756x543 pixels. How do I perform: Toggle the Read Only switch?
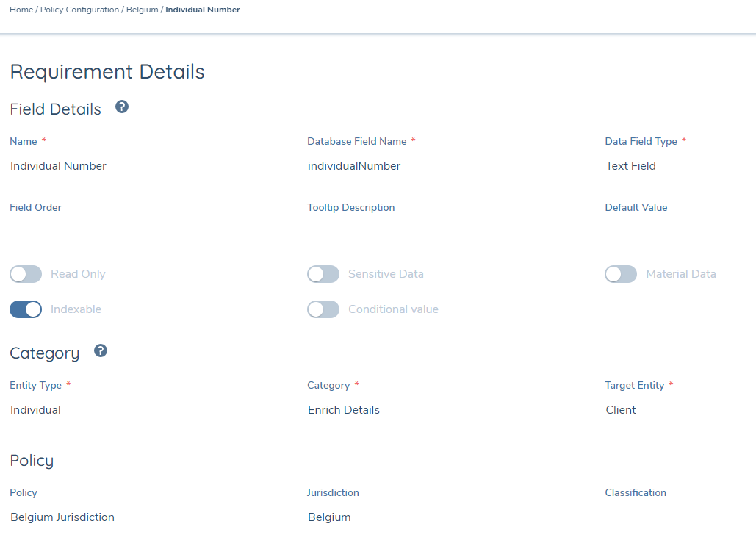click(x=26, y=274)
